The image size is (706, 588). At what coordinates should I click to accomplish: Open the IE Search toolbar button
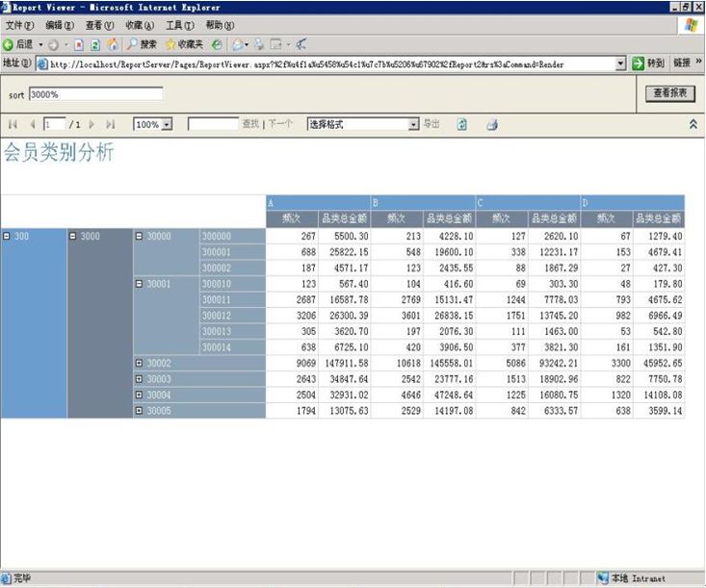click(x=142, y=44)
